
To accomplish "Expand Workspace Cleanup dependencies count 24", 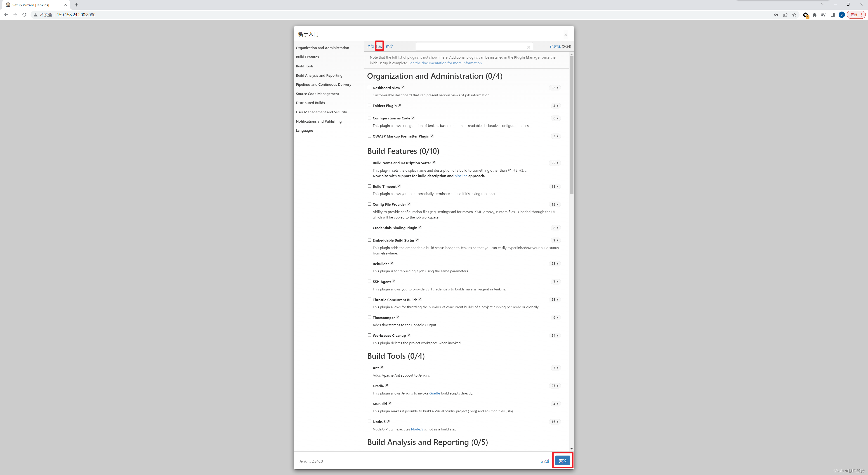I will pyautogui.click(x=555, y=335).
